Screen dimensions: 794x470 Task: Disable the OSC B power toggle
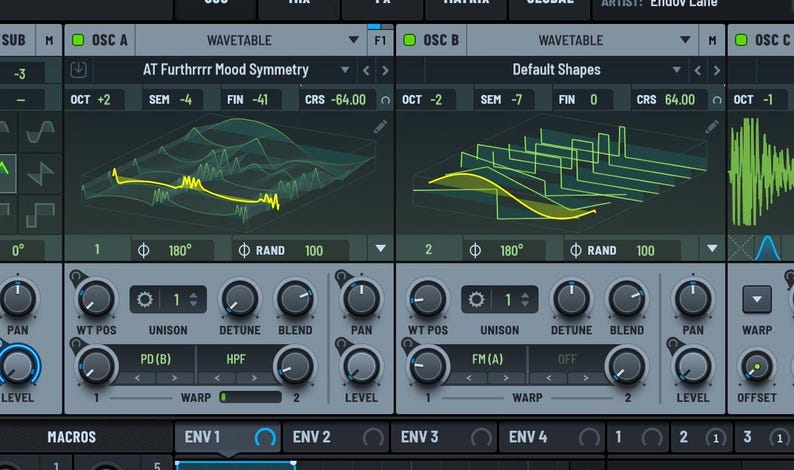pos(410,40)
